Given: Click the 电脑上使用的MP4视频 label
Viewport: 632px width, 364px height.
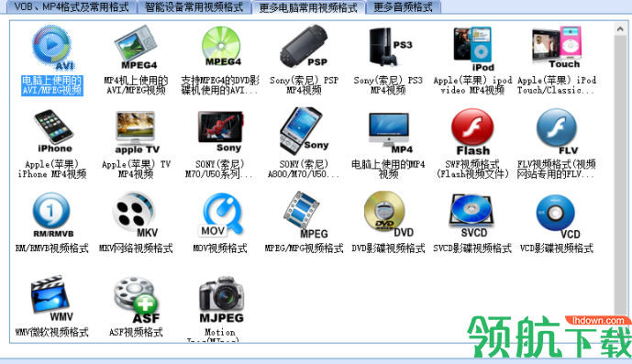Looking at the screenshot, I should coord(388,170).
